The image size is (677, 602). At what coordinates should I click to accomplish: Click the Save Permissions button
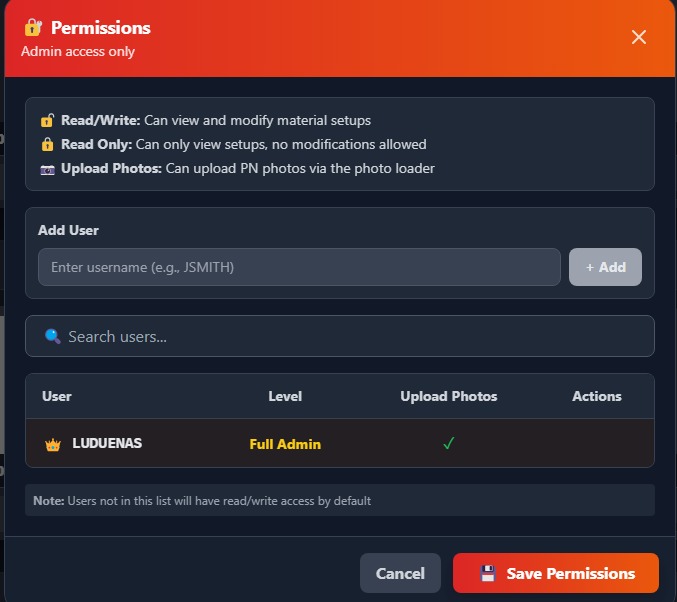[x=556, y=573]
